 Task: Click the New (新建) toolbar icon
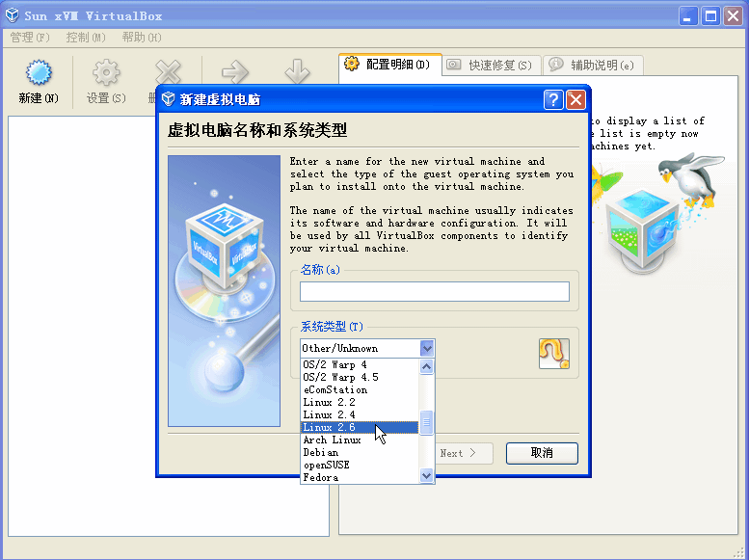[x=39, y=73]
